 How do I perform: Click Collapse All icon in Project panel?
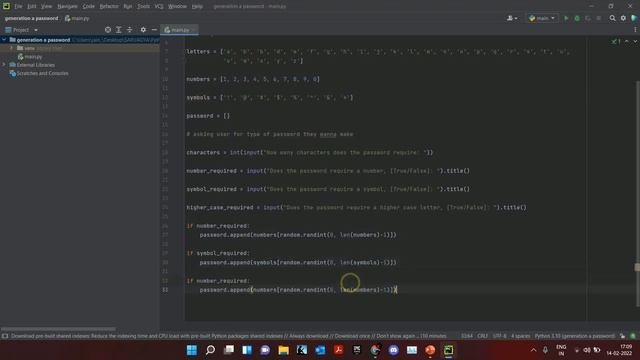point(129,30)
